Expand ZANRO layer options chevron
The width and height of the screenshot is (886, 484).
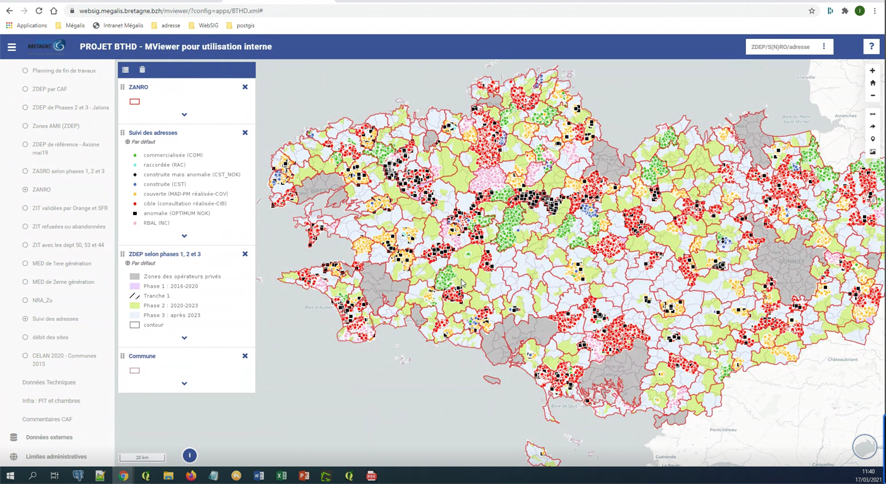(x=185, y=115)
